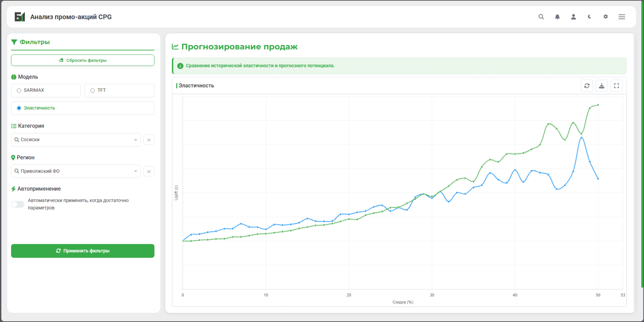The width and height of the screenshot is (644, 322).
Task: Open the user profile icon
Action: click(573, 17)
